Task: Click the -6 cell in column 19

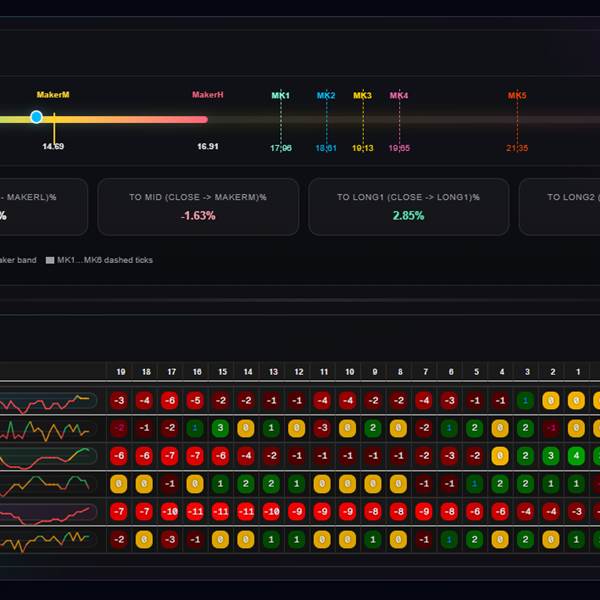Action: tap(119, 456)
